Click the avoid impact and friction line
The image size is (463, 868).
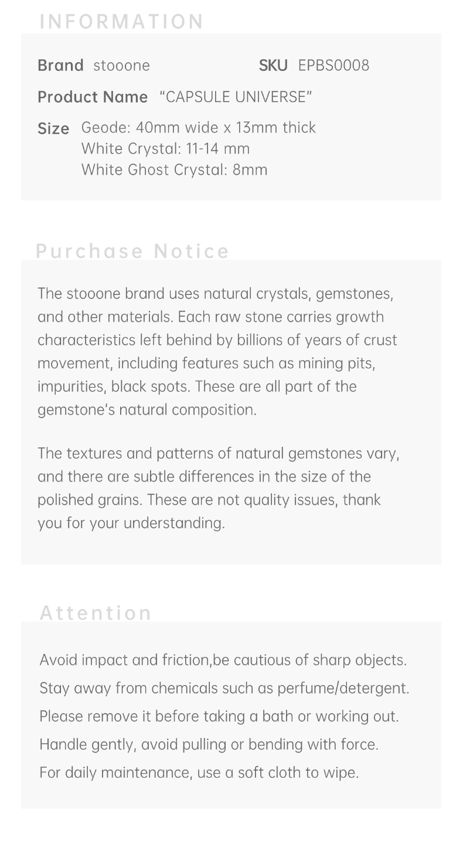(x=223, y=660)
